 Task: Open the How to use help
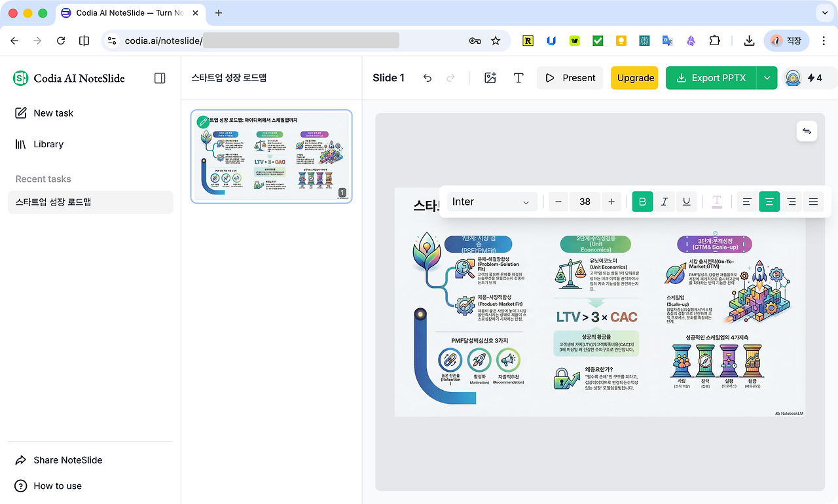click(48, 486)
